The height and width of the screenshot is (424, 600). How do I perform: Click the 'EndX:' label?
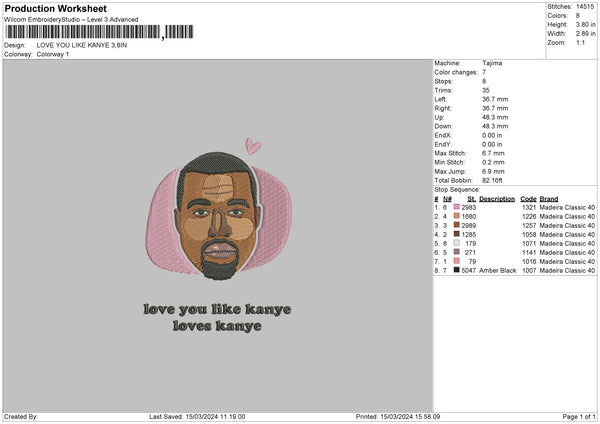pos(443,135)
